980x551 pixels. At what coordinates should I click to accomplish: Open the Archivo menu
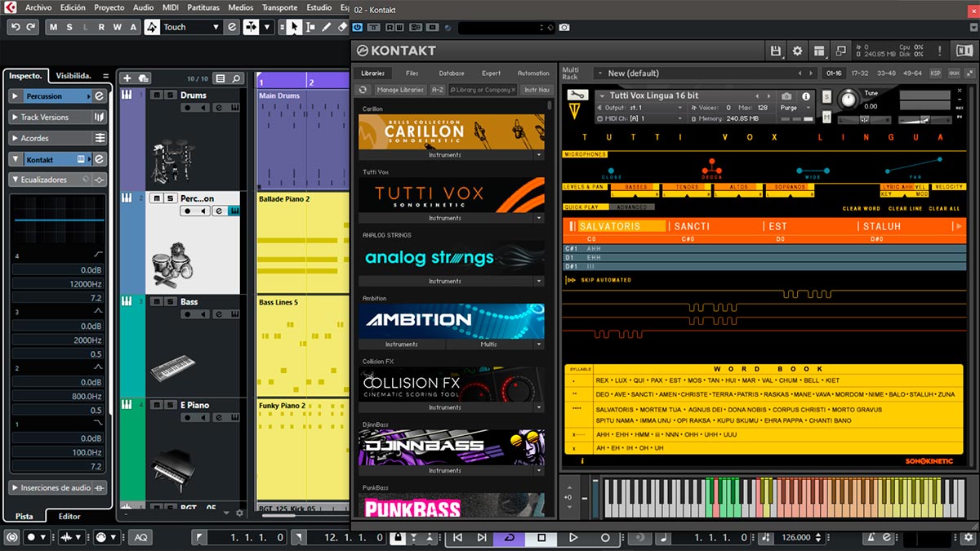point(38,7)
